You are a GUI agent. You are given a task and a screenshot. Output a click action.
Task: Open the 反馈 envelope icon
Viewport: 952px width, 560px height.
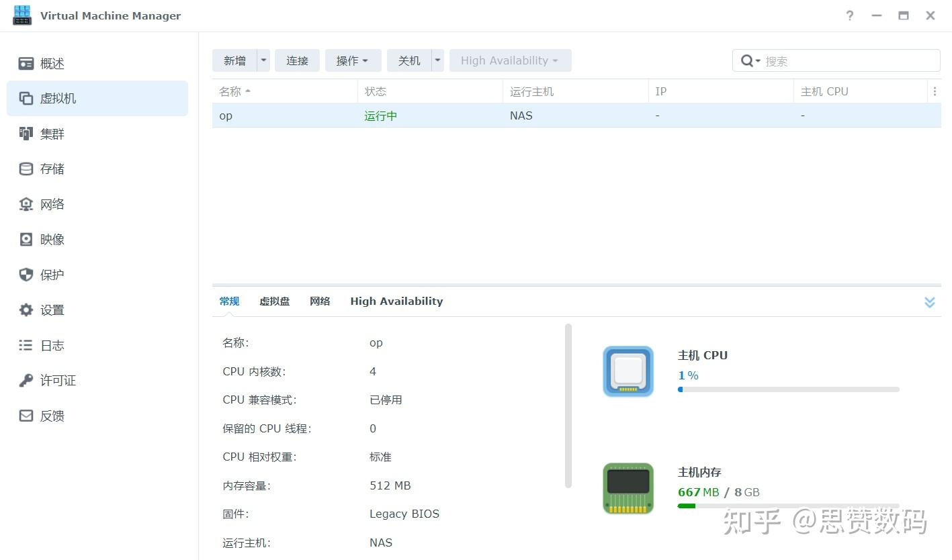point(26,416)
